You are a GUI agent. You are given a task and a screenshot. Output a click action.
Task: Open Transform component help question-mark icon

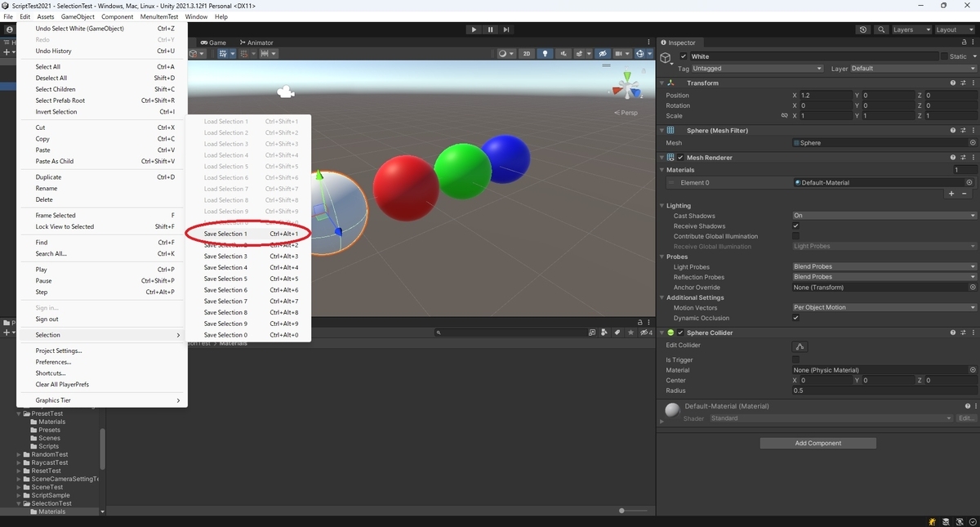click(x=953, y=83)
